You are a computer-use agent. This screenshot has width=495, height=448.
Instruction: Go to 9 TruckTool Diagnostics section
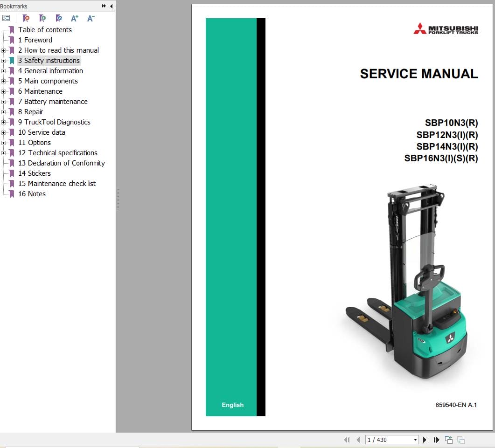[x=54, y=122]
